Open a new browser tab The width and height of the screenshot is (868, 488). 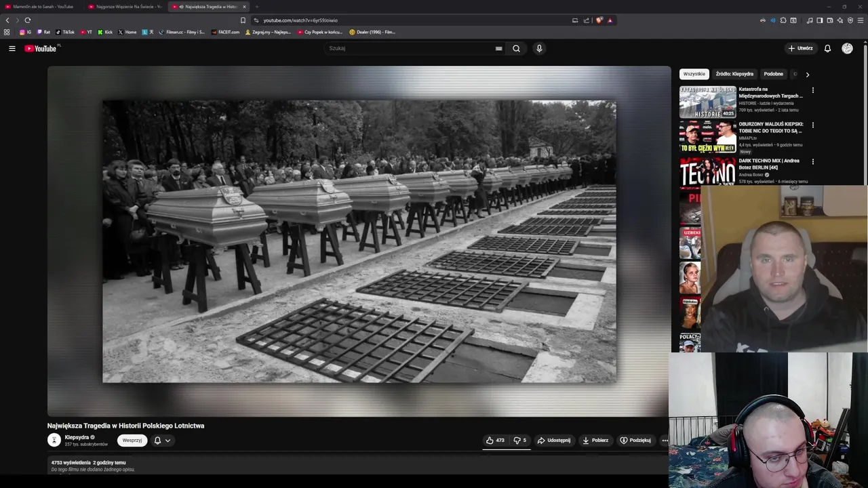[256, 7]
